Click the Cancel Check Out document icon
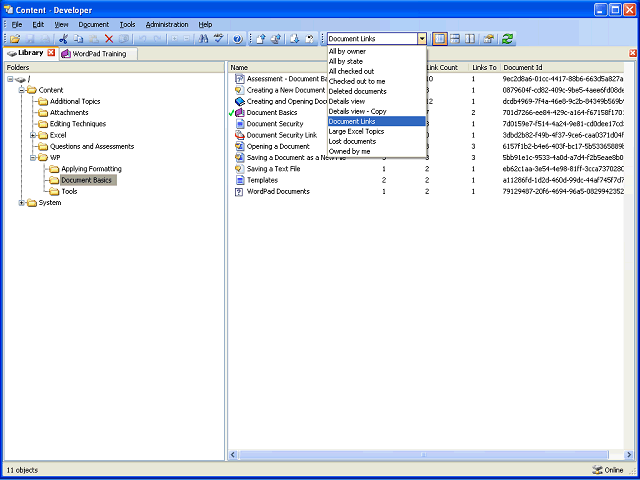This screenshot has width=640, height=480. [310, 39]
